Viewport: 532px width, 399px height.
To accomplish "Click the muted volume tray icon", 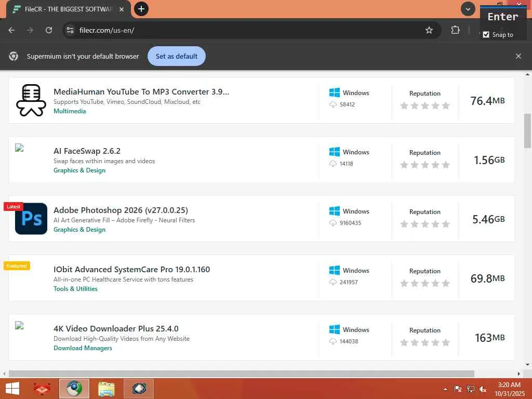I will [x=483, y=389].
